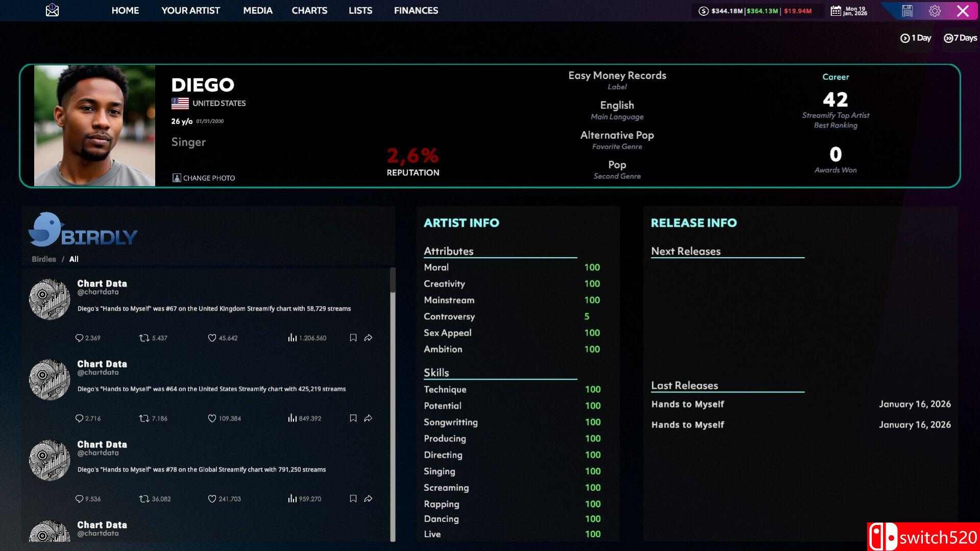
Task: Open the LISTS menu
Action: [360, 10]
